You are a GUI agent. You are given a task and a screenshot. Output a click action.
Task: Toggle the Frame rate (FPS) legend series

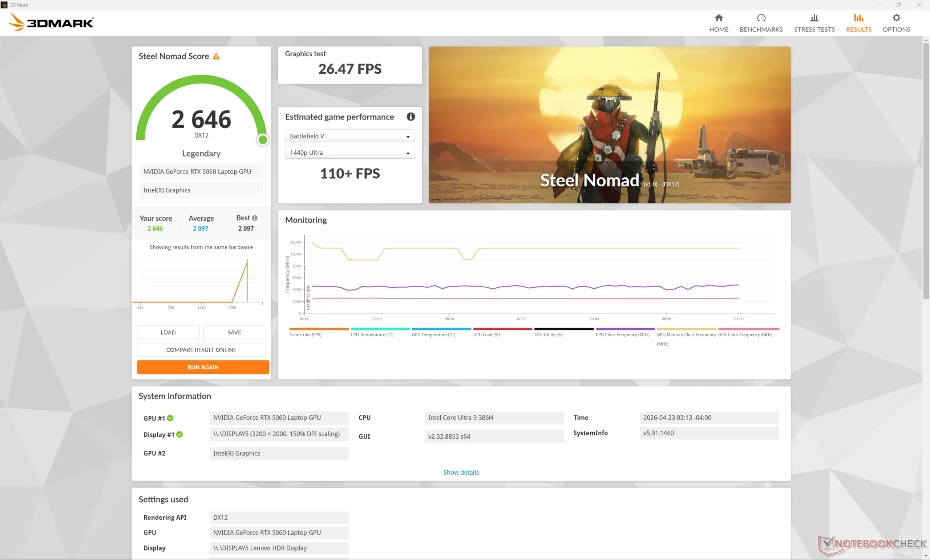[306, 334]
